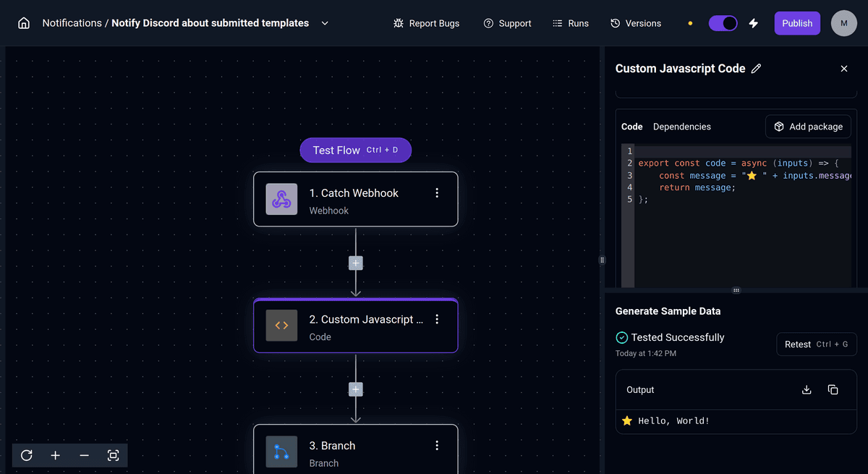Download the output sample data
The height and width of the screenshot is (474, 868).
(807, 390)
